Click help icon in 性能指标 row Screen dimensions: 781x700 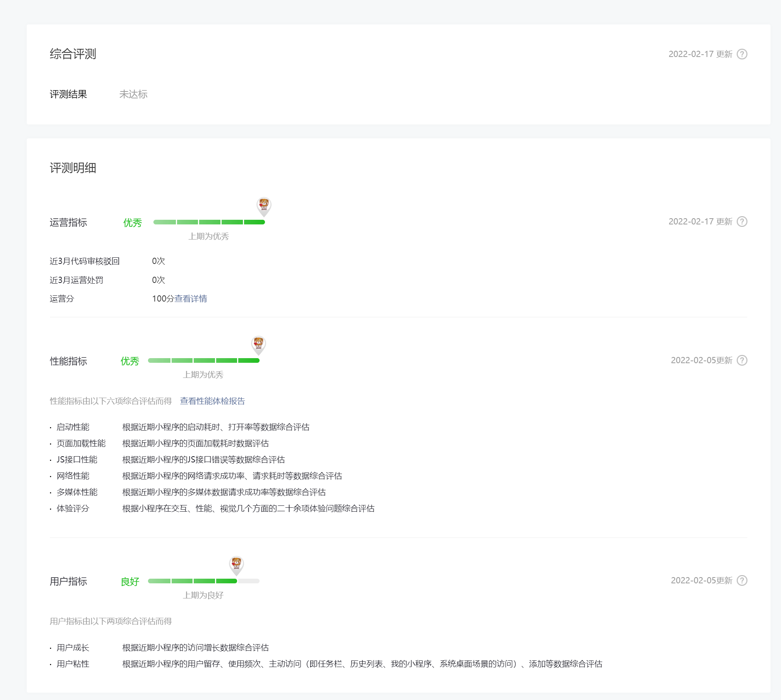742,360
